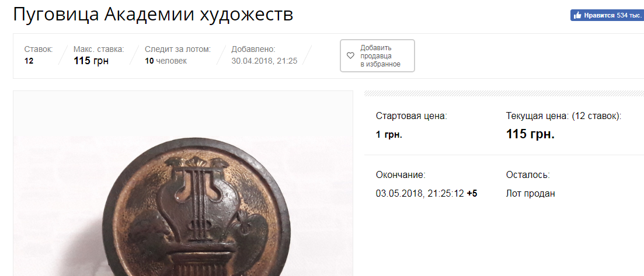Click the 'Окончание:' label
The image size is (644, 276).
coord(401,176)
